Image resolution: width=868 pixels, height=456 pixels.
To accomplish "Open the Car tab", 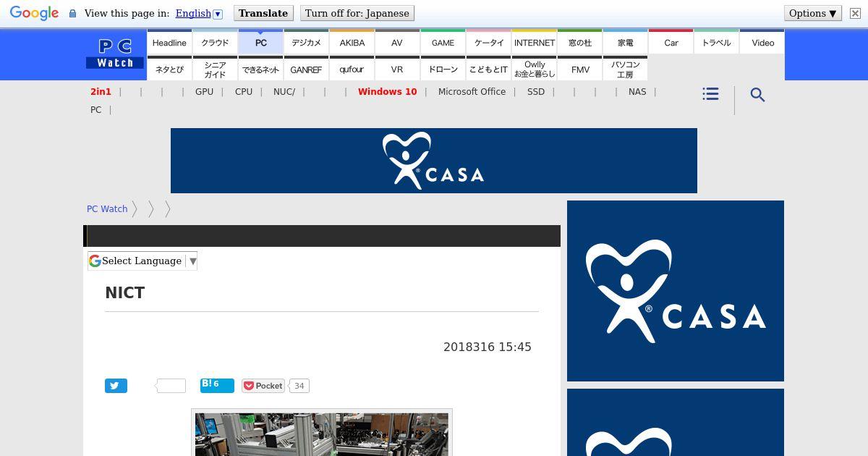I will pyautogui.click(x=671, y=43).
